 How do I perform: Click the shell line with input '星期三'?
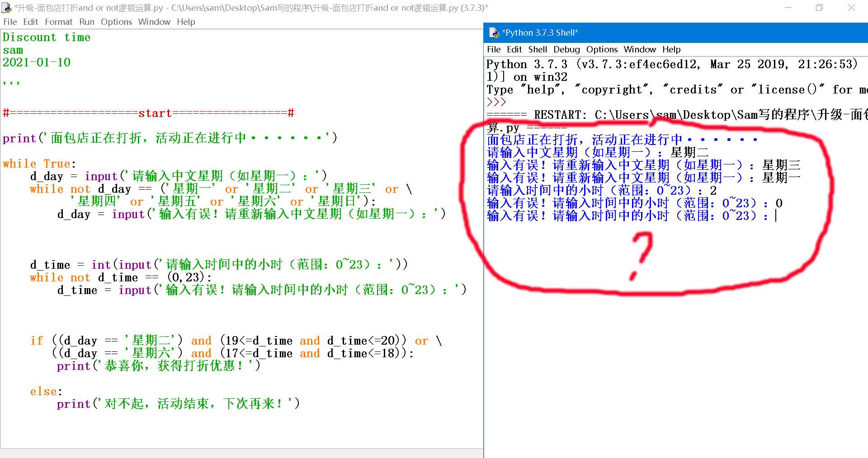click(644, 165)
